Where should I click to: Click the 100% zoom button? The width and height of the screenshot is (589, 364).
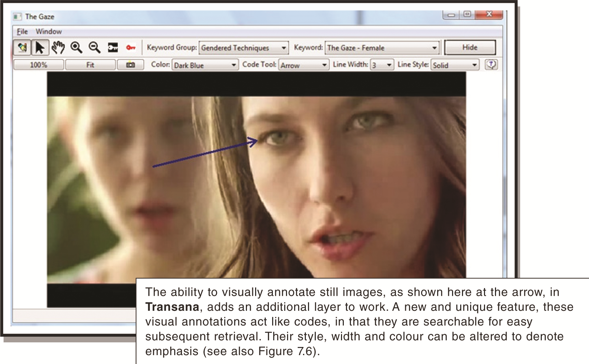pyautogui.click(x=38, y=65)
